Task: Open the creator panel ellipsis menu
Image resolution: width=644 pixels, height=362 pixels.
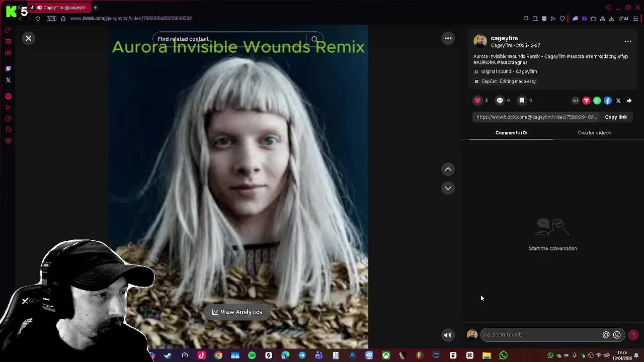Action: pos(627,41)
